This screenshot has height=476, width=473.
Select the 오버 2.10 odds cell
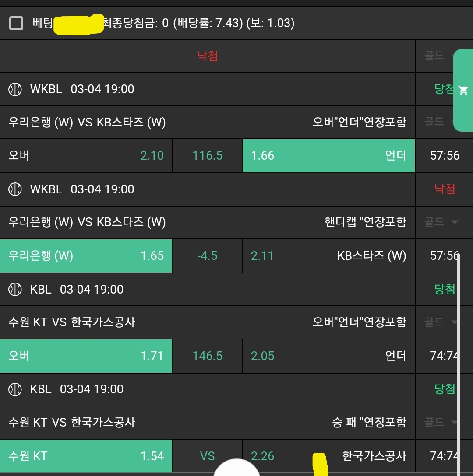point(86,156)
